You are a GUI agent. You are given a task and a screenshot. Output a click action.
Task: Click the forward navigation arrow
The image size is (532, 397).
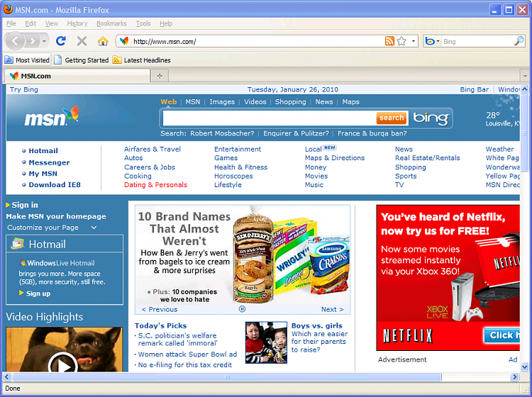tap(33, 41)
